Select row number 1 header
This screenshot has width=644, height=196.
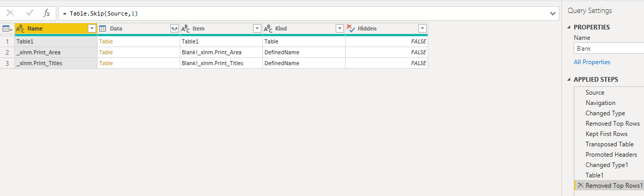tap(7, 41)
